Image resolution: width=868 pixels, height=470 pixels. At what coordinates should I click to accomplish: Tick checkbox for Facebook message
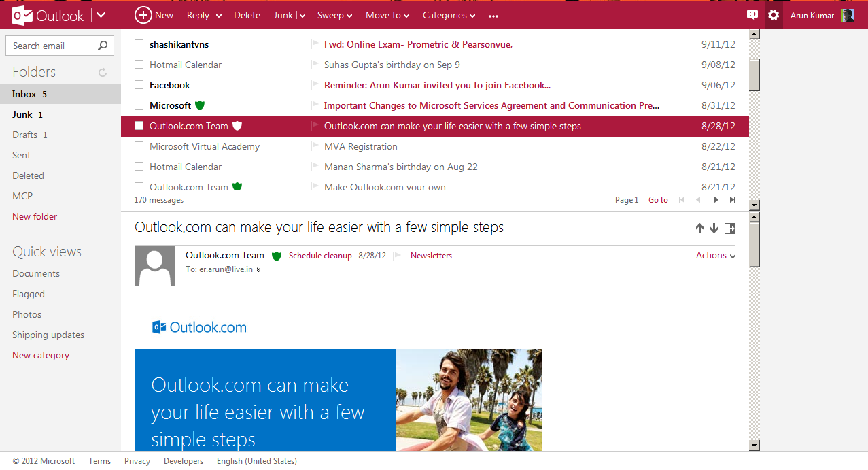(139, 85)
